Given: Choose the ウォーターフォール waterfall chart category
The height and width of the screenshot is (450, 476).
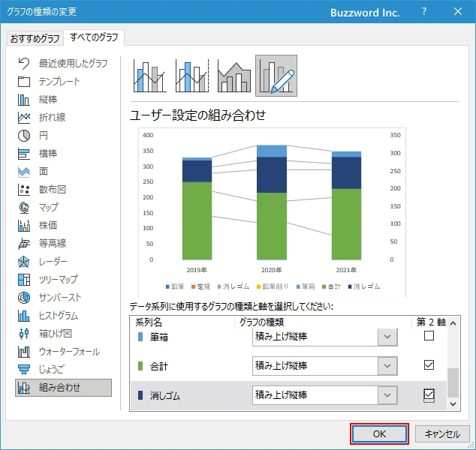Looking at the screenshot, I should 69,352.
